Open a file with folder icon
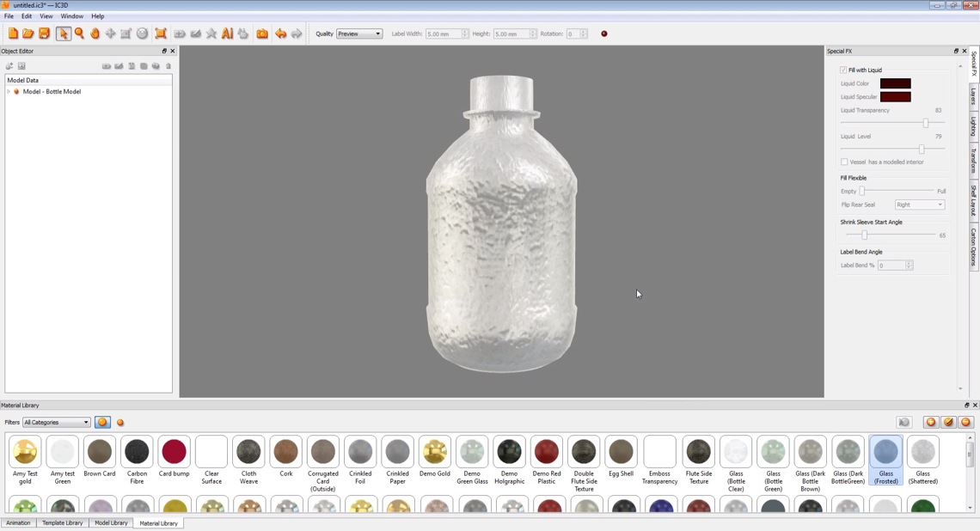The image size is (980, 531). click(28, 34)
